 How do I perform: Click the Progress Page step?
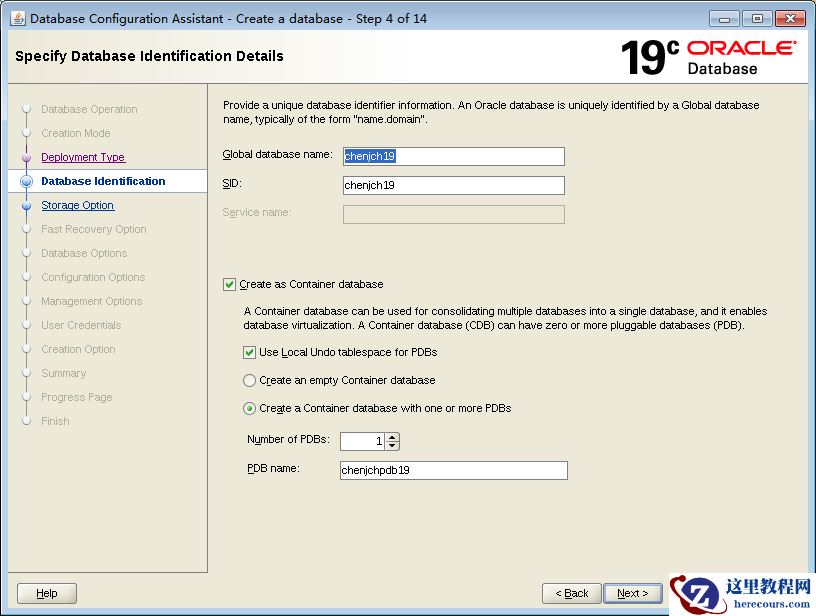[x=76, y=397]
